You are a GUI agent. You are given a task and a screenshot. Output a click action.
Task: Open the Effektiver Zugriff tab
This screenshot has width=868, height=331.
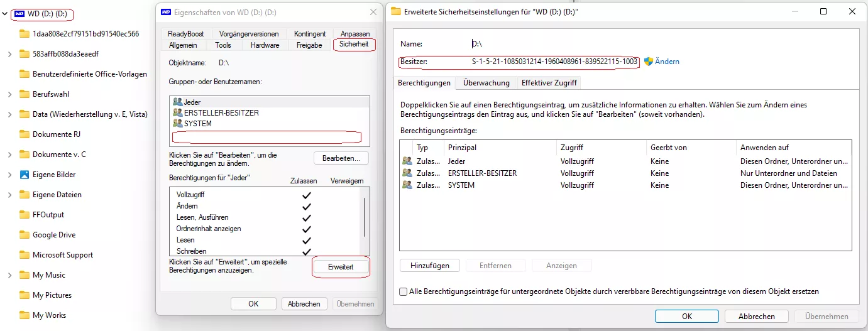pyautogui.click(x=548, y=82)
